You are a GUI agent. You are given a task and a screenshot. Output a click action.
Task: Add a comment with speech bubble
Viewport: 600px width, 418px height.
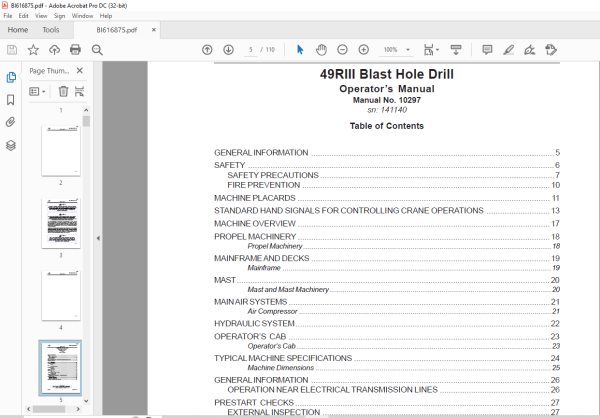pos(487,50)
